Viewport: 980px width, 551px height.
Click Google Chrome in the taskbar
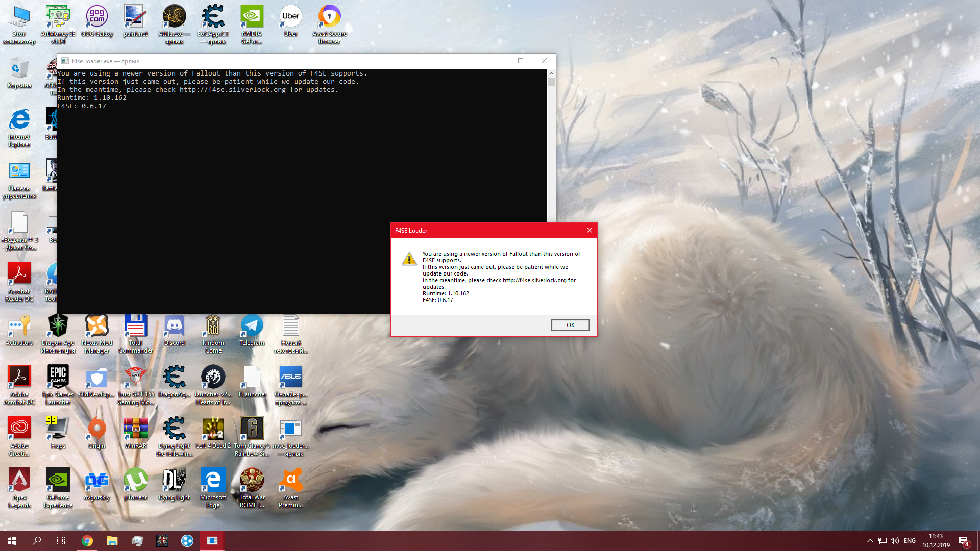coord(87,541)
